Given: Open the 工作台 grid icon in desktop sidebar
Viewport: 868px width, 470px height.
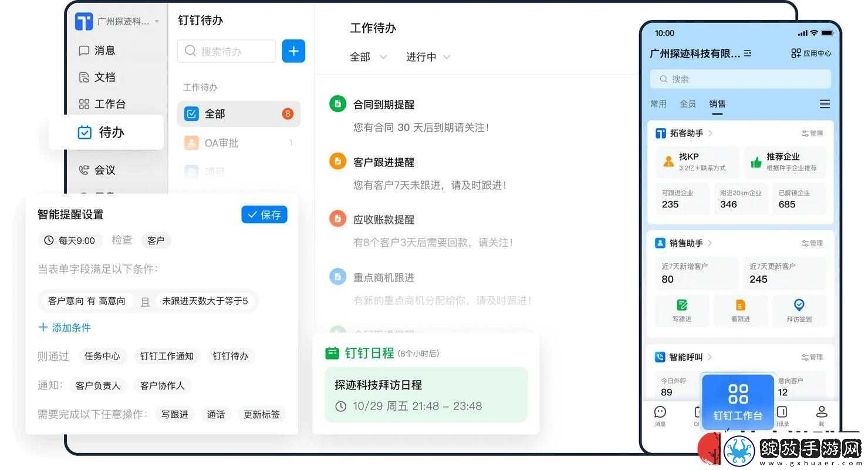Looking at the screenshot, I should 84,104.
